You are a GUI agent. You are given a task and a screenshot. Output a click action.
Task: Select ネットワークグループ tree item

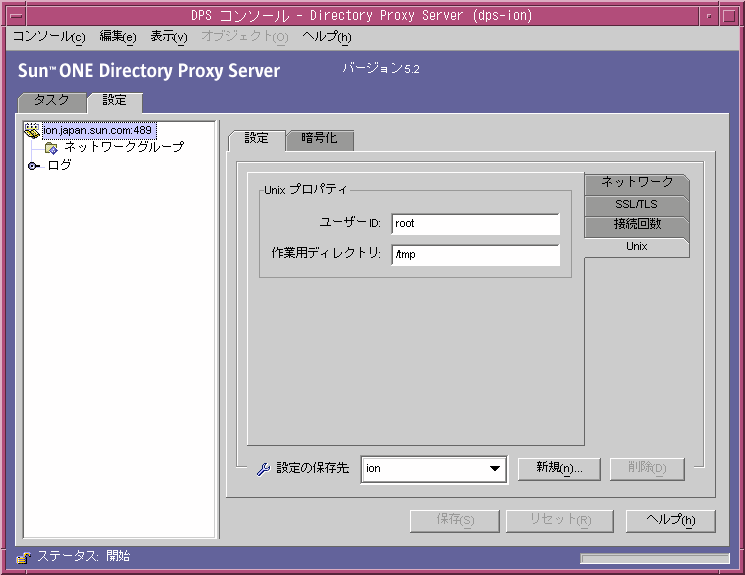(124, 148)
